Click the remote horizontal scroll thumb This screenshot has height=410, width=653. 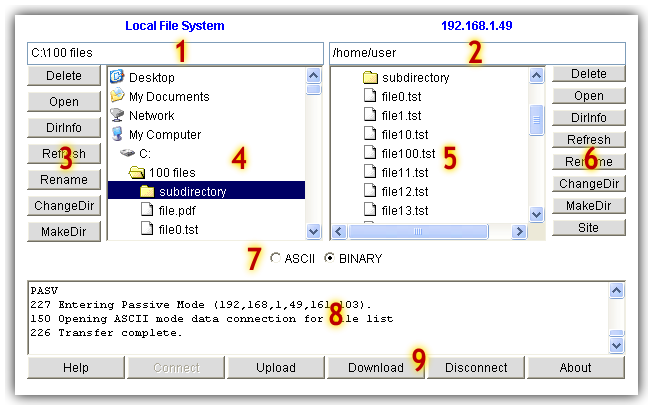pyautogui.click(x=418, y=231)
